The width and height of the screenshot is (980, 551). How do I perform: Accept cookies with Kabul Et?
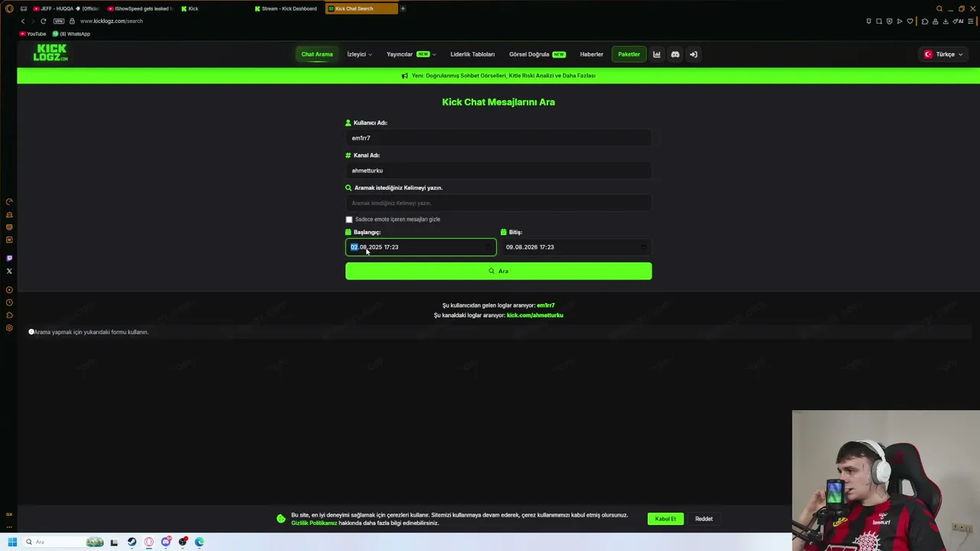click(665, 519)
